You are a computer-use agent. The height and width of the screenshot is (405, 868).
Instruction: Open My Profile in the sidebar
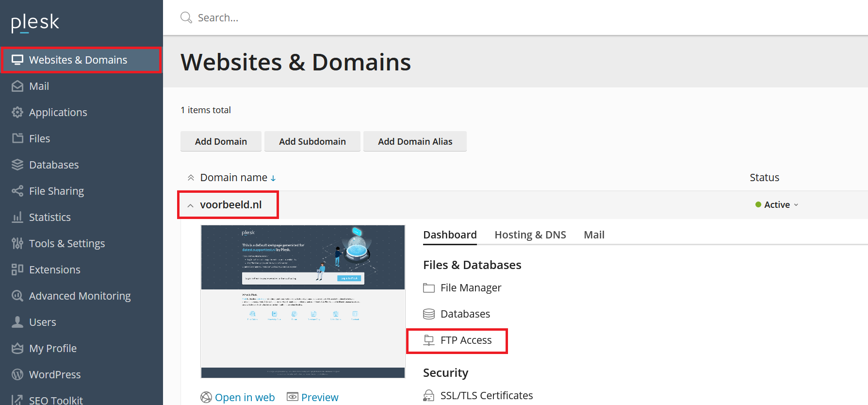pyautogui.click(x=82, y=348)
